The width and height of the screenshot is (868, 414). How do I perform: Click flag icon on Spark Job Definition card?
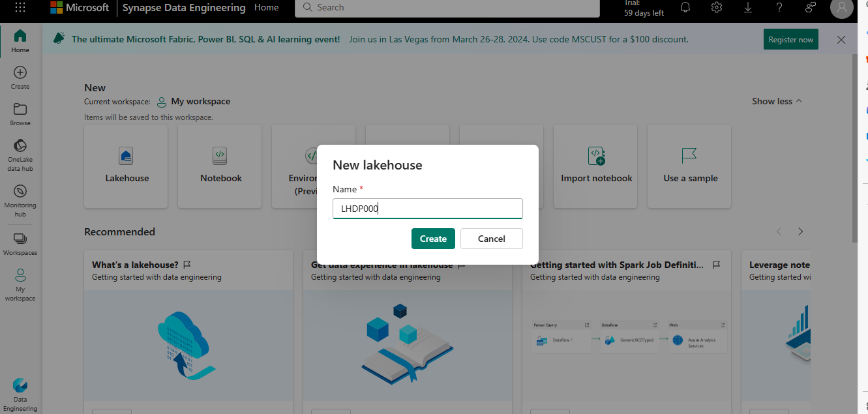716,265
